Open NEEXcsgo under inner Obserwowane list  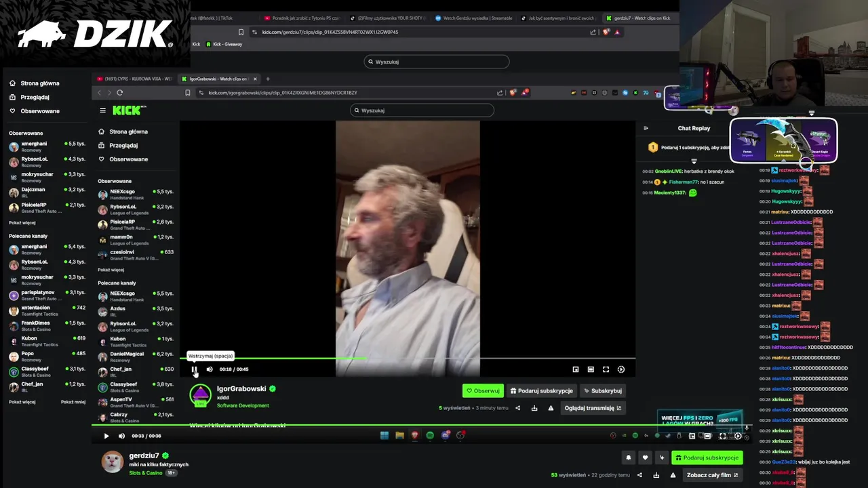pos(136,194)
